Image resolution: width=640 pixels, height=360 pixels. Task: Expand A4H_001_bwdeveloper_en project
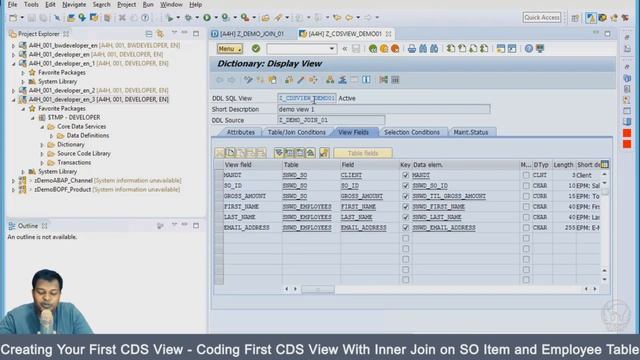(x=13, y=45)
